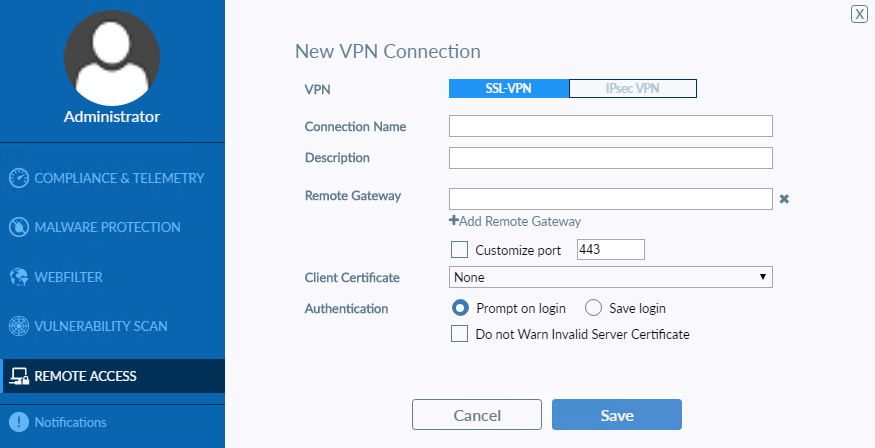This screenshot has width=875, height=448.
Task: Click the Notifications exclamation icon
Action: click(18, 422)
